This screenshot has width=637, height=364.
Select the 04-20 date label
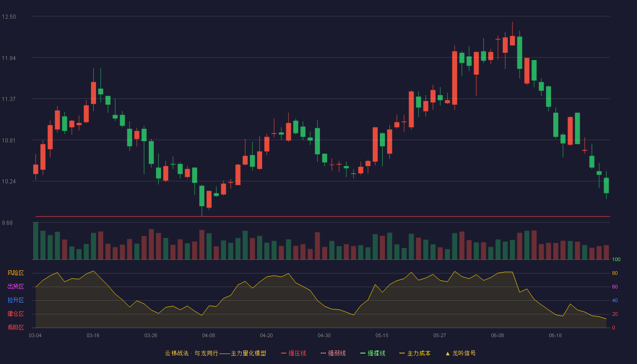pyautogui.click(x=266, y=335)
